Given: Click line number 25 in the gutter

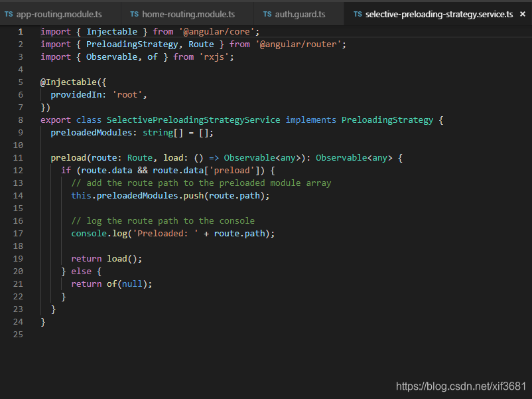Looking at the screenshot, I should point(18,334).
